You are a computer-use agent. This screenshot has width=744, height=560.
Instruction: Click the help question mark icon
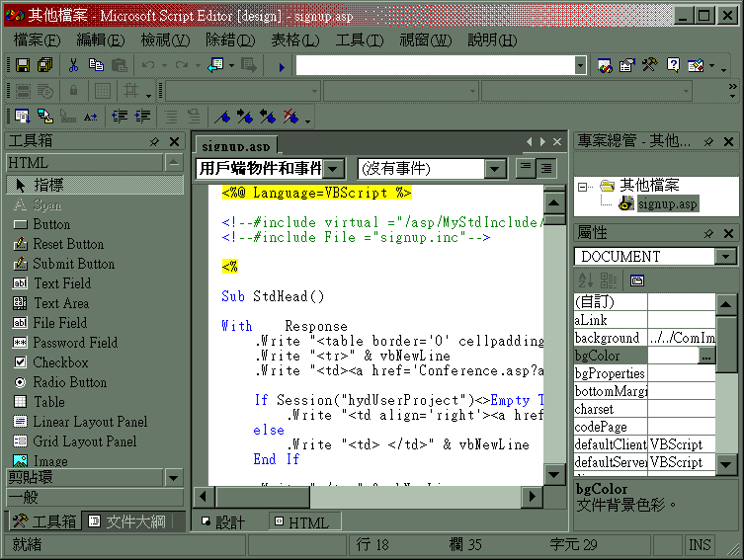(673, 65)
